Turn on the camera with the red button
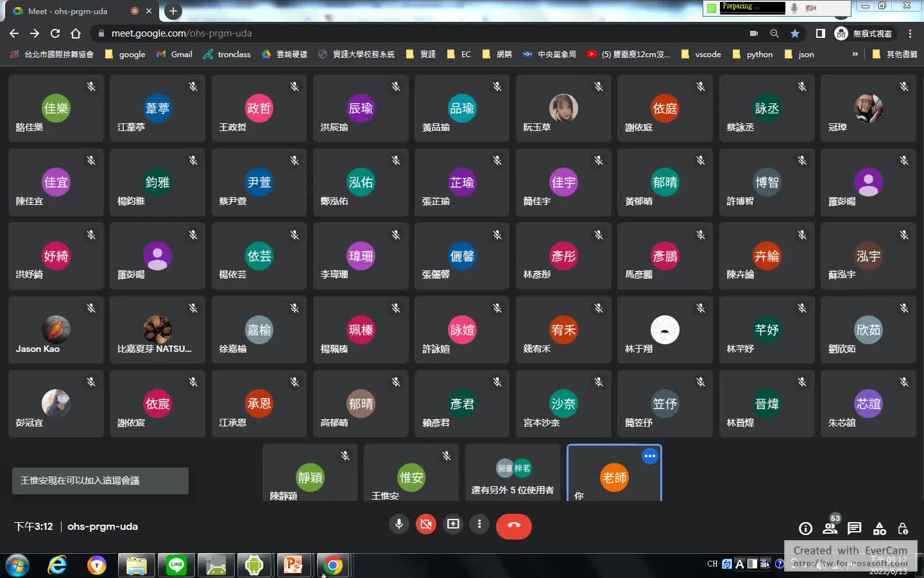The width and height of the screenshot is (924, 578). [425, 524]
